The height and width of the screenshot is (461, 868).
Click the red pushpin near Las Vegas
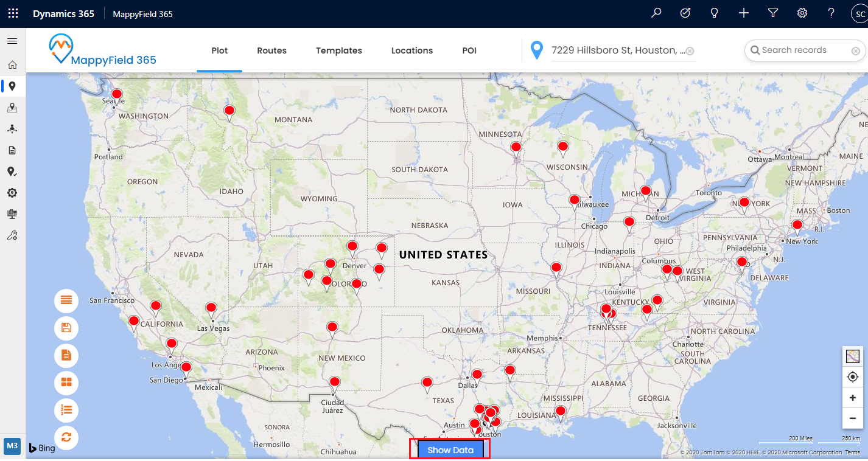211,309
